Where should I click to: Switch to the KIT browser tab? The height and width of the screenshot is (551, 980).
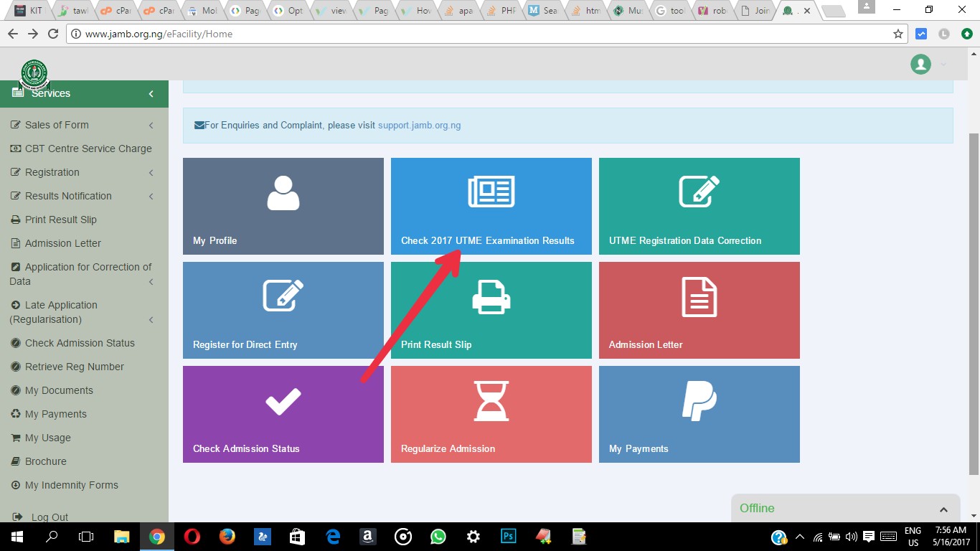pyautogui.click(x=27, y=11)
